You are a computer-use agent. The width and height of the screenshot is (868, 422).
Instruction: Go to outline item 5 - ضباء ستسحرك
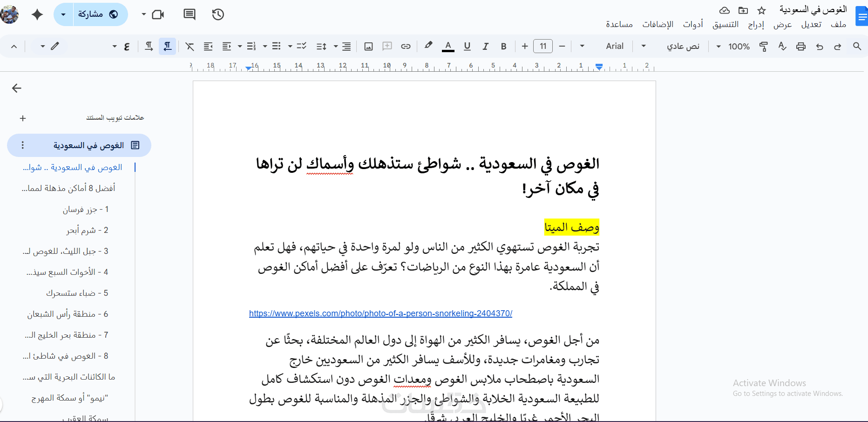77,293
